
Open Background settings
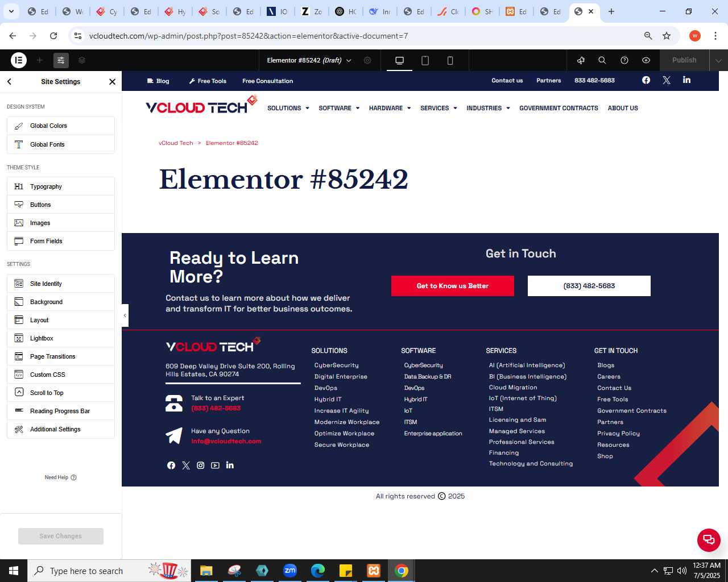point(61,302)
